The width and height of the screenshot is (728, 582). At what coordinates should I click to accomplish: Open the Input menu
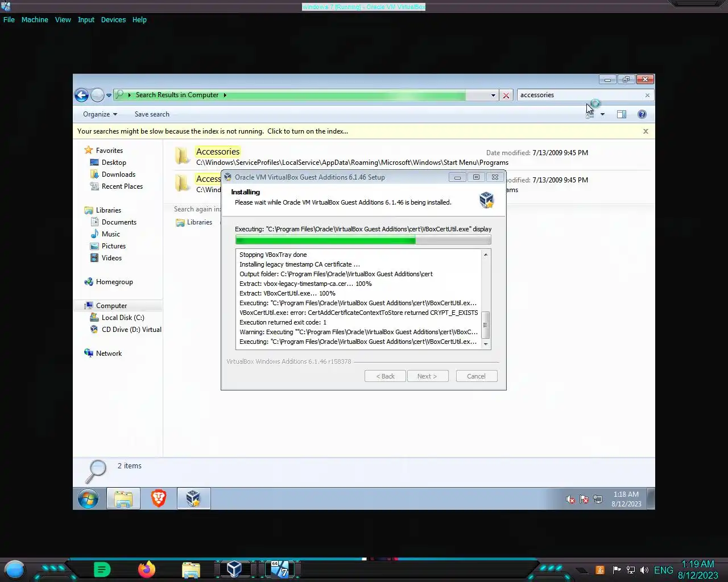click(x=86, y=19)
